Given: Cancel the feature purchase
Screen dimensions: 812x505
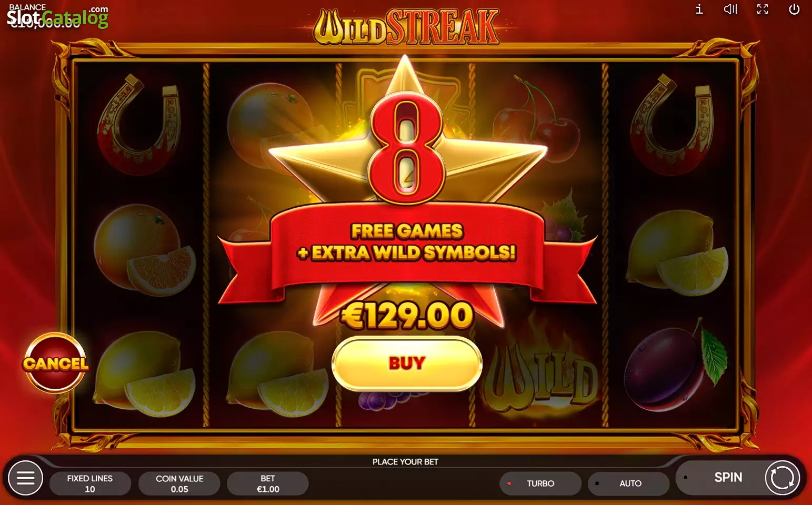Looking at the screenshot, I should [55, 363].
